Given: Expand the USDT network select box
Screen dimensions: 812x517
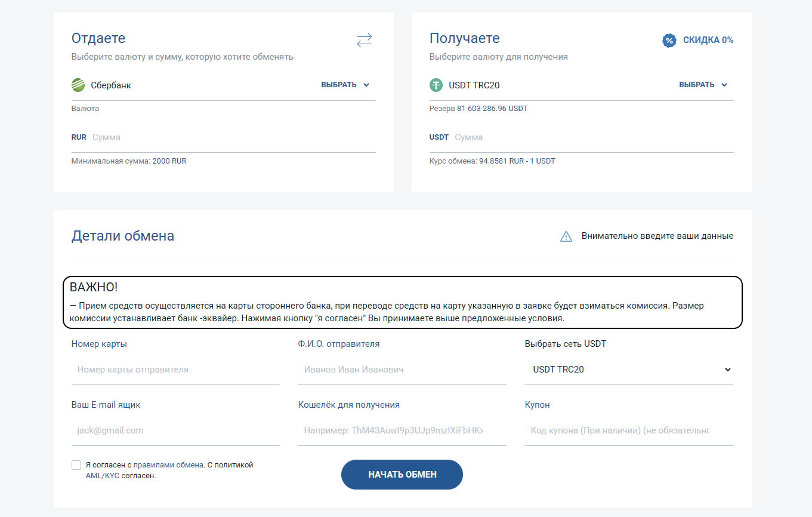Looking at the screenshot, I should click(629, 370).
